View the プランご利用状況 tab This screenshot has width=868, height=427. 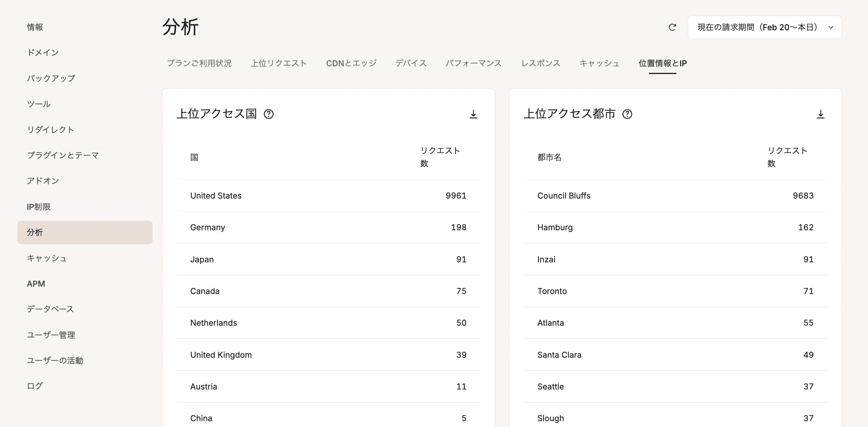tap(200, 63)
